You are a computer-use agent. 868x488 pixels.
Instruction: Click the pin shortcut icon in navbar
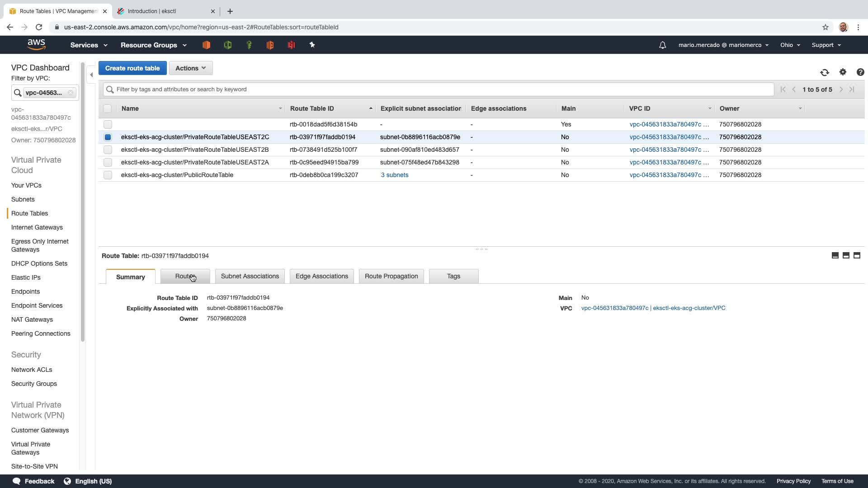click(312, 45)
